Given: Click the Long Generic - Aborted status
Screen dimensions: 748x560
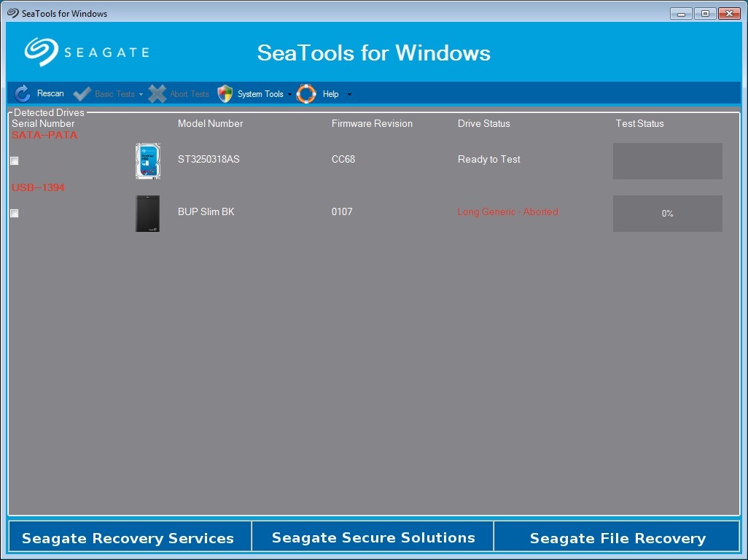Looking at the screenshot, I should [507, 211].
